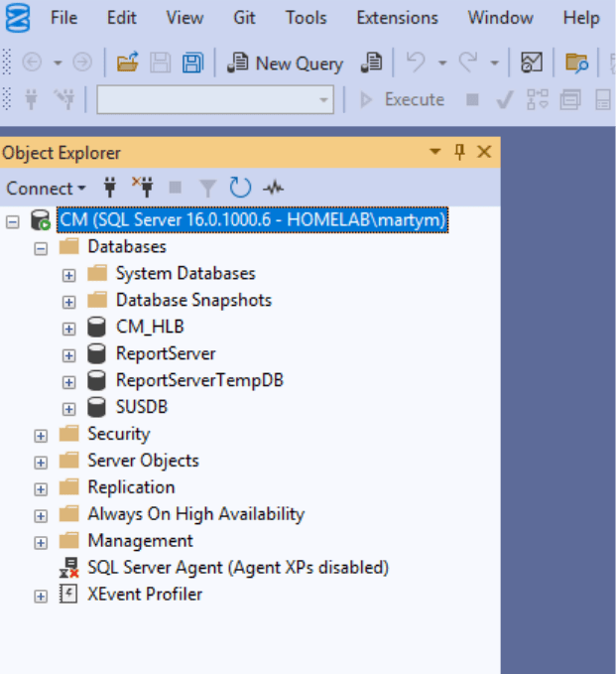Click the Disconnect plug icon in Object Explorer
616x674 pixels.
pyautogui.click(x=143, y=188)
